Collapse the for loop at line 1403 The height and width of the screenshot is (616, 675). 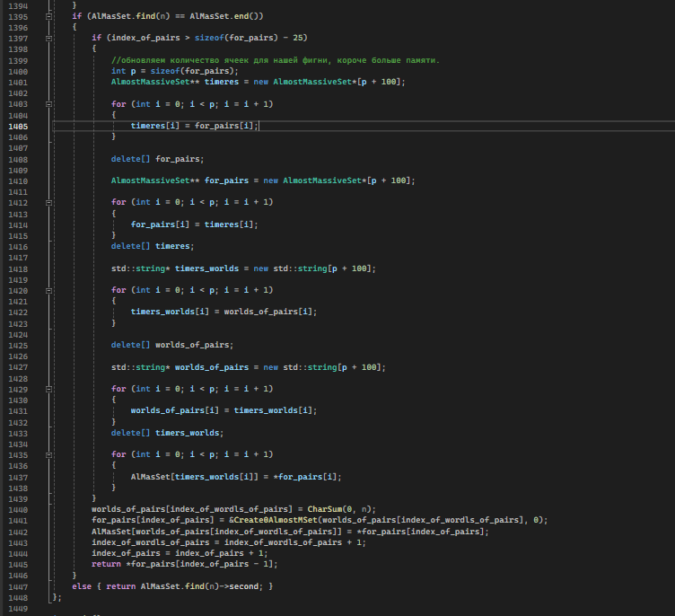pyautogui.click(x=49, y=104)
